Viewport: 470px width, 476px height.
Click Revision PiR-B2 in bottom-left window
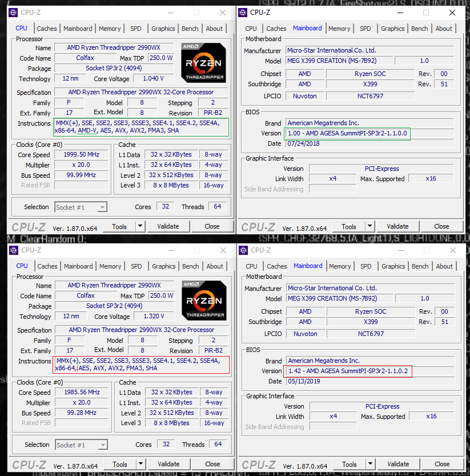pyautogui.click(x=214, y=350)
